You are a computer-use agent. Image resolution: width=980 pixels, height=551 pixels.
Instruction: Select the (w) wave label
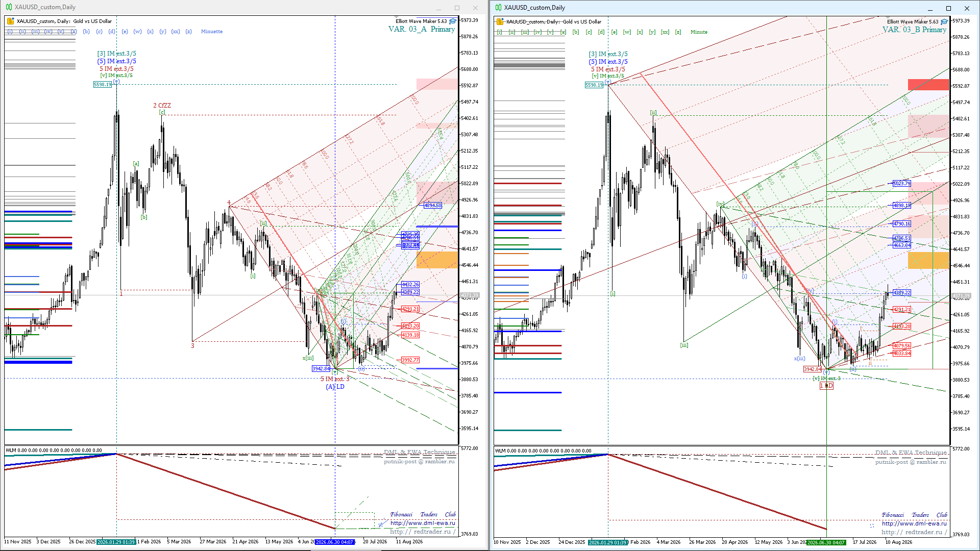click(x=138, y=32)
